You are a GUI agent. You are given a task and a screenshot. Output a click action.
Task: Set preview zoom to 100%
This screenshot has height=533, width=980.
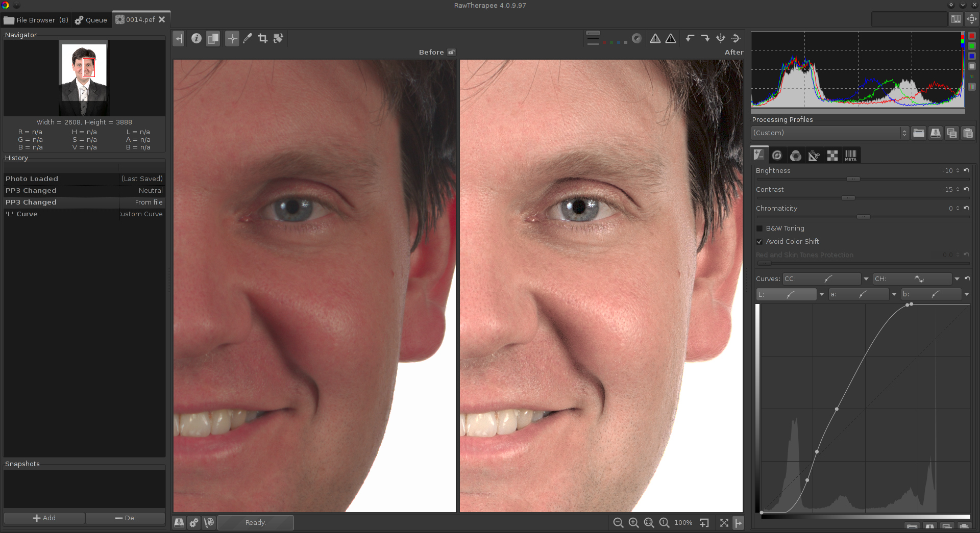click(664, 522)
